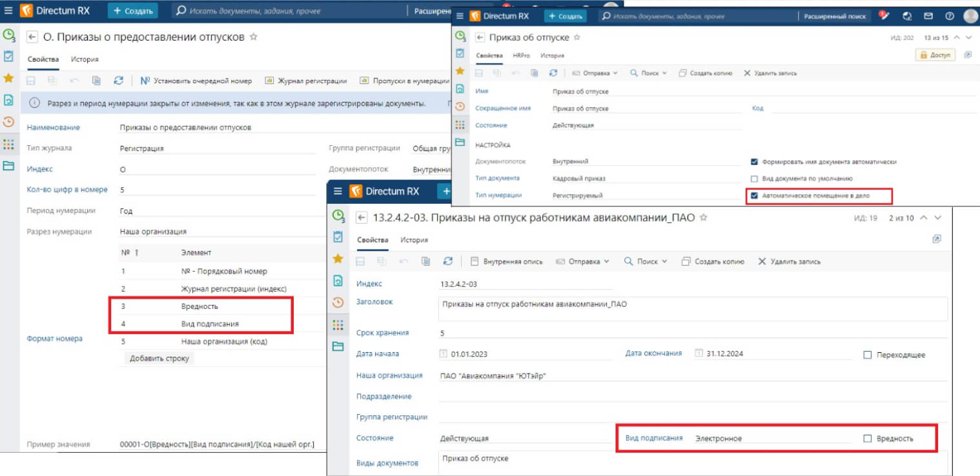Go back from 13.2.4.2-03 case file card

[362, 218]
